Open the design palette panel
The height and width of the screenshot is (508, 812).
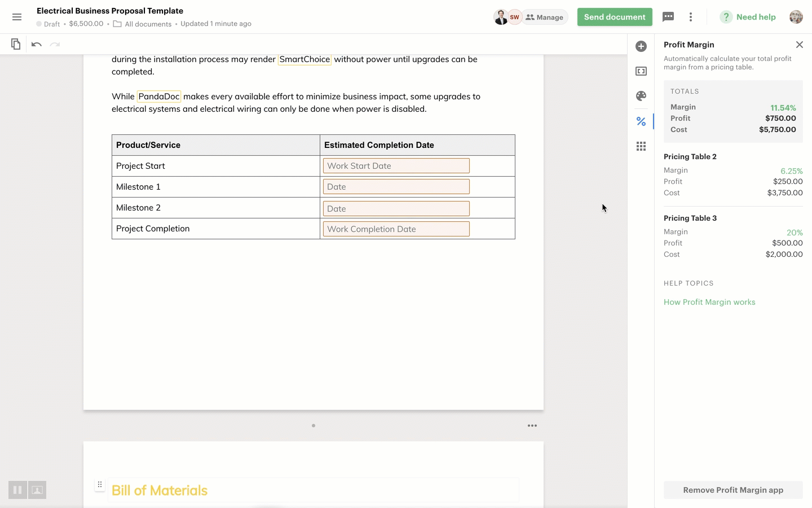click(x=641, y=96)
